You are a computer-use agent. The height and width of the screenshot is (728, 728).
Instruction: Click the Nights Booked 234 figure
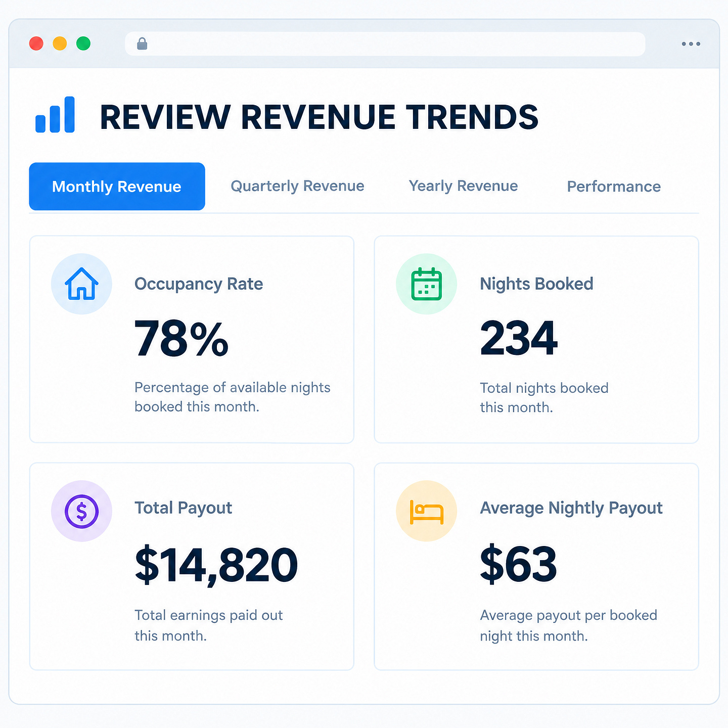tap(519, 338)
